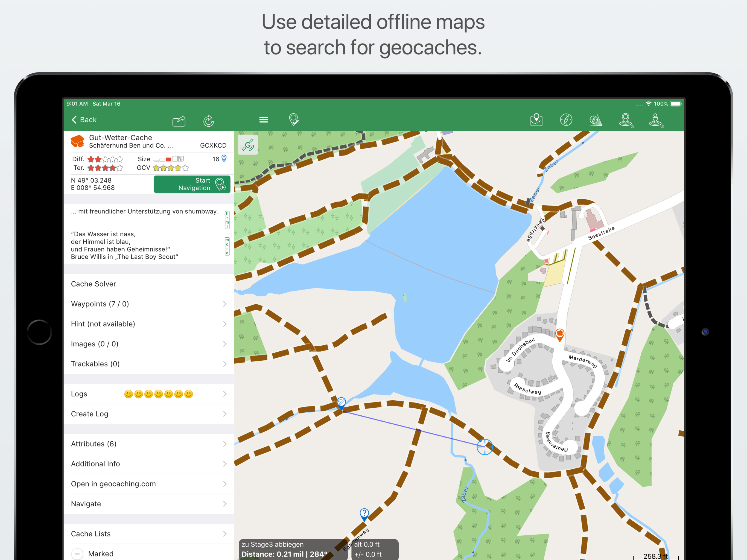
Task: Refresh cache details with reload icon
Action: coord(208,120)
